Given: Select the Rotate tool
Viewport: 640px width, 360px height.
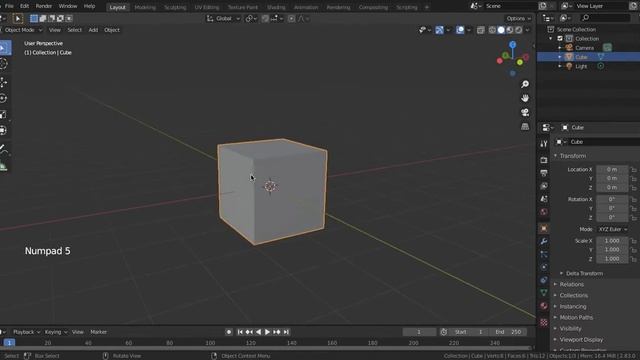Looking at the screenshot, I should [x=4, y=98].
